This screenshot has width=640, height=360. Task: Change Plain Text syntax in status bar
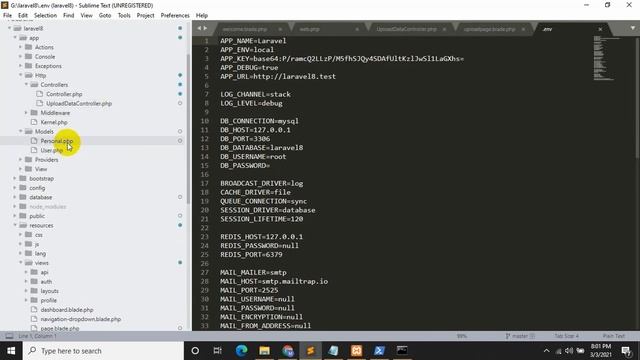click(613, 336)
